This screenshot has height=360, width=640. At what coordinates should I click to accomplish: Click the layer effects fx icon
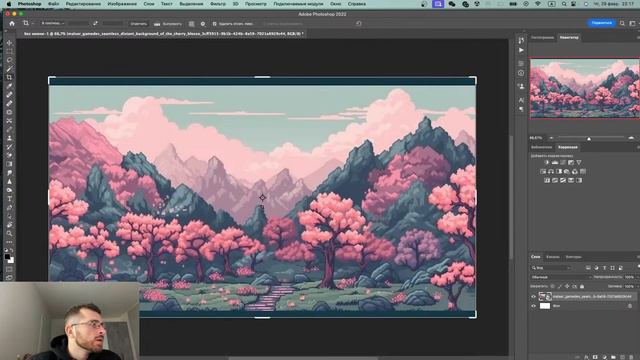point(587,357)
